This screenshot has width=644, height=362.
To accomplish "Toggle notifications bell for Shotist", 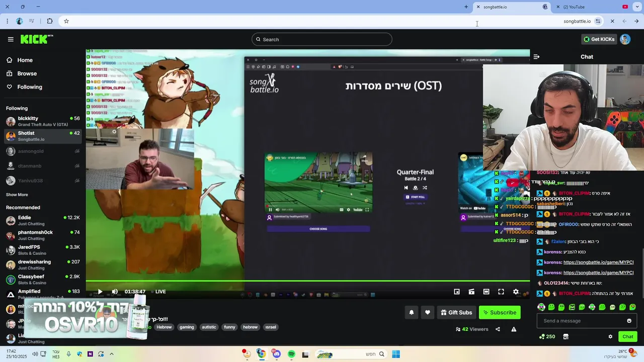I will tap(412, 312).
